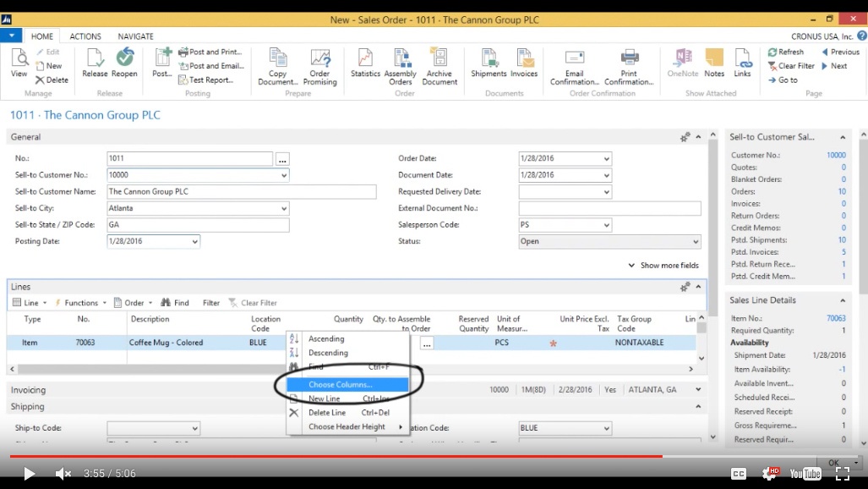Select Post and Email in ribbon
This screenshot has height=489, width=868.
(x=211, y=65)
